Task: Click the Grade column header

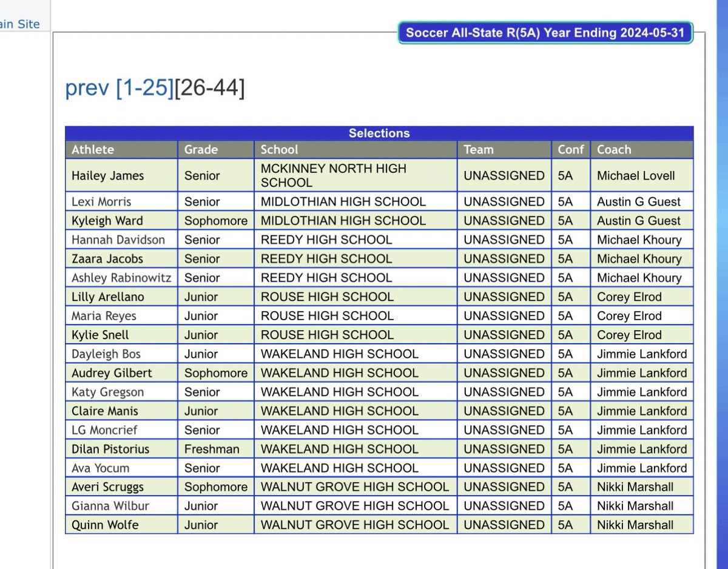Action: click(x=215, y=150)
